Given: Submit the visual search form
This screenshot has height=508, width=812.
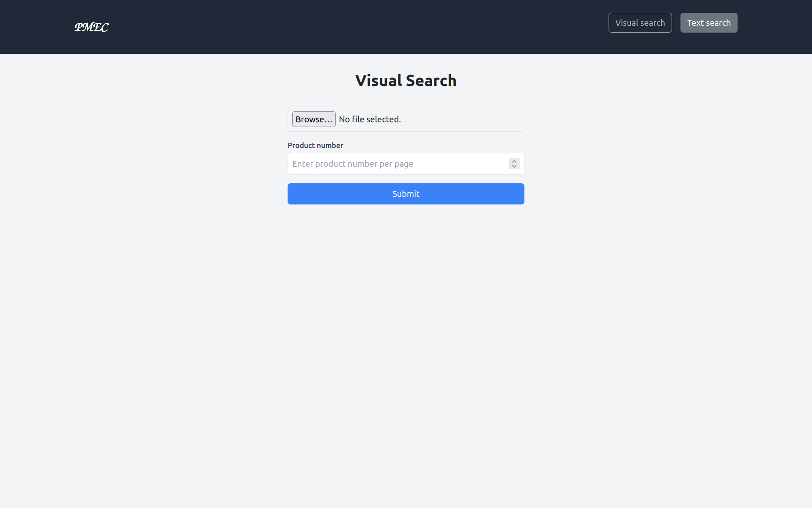Looking at the screenshot, I should click(406, 194).
